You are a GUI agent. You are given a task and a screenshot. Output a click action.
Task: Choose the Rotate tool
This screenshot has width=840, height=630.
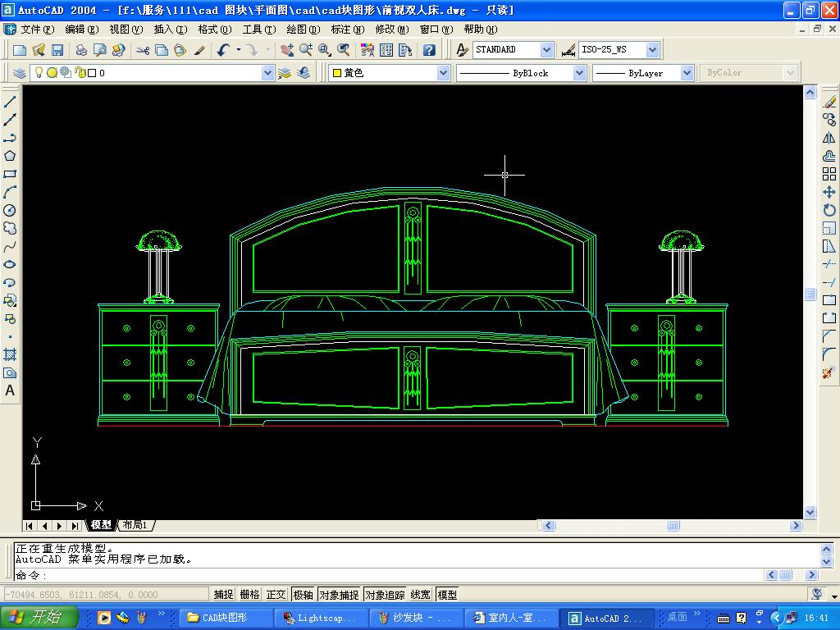click(x=829, y=210)
